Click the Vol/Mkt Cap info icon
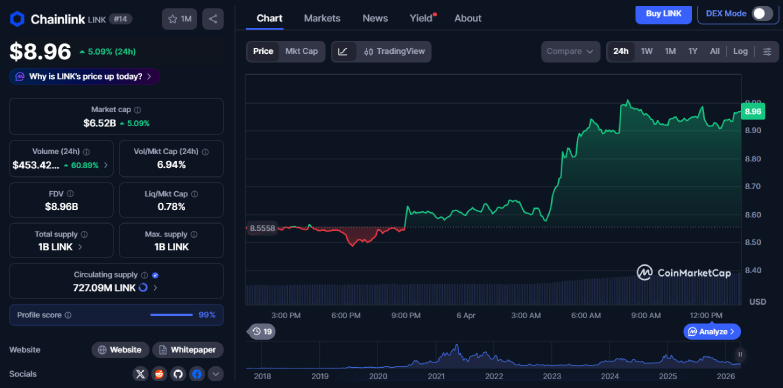Screen dimensions: 783x388 point(205,152)
